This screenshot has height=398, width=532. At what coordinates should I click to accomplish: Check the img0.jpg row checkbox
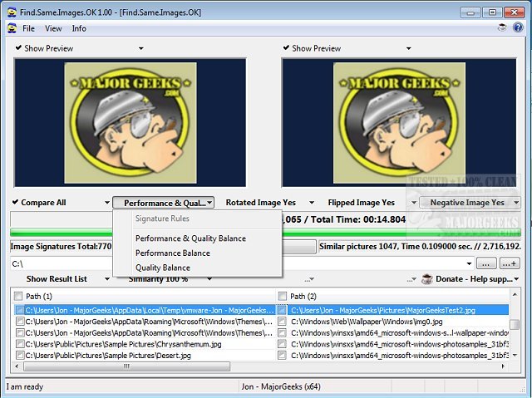pyautogui.click(x=282, y=322)
